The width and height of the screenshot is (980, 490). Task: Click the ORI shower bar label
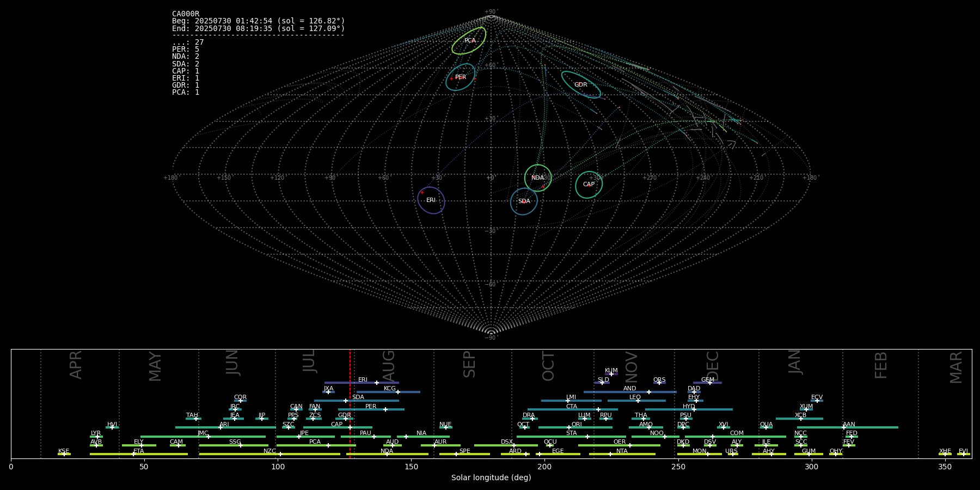[577, 425]
